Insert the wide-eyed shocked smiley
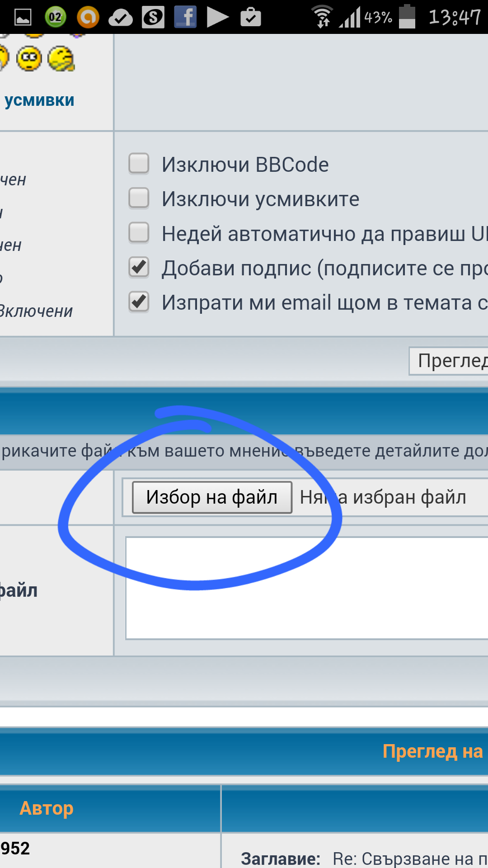The image size is (488, 868). click(x=29, y=59)
